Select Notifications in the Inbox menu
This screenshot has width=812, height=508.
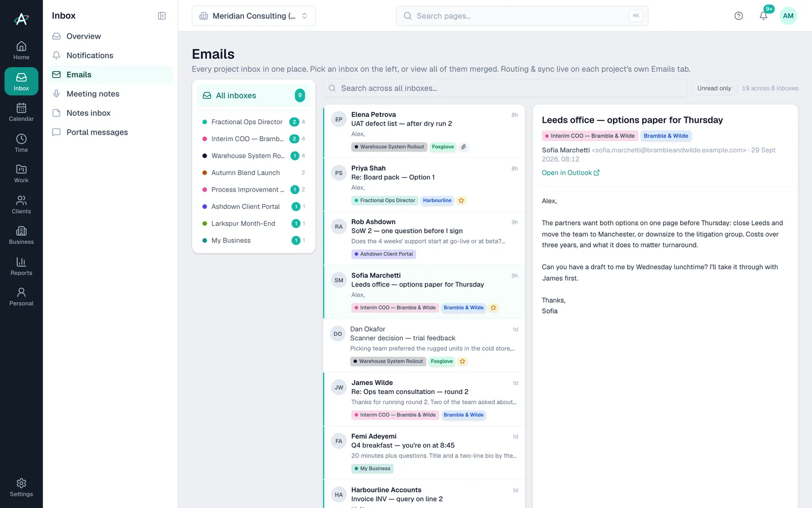tap(110, 55)
